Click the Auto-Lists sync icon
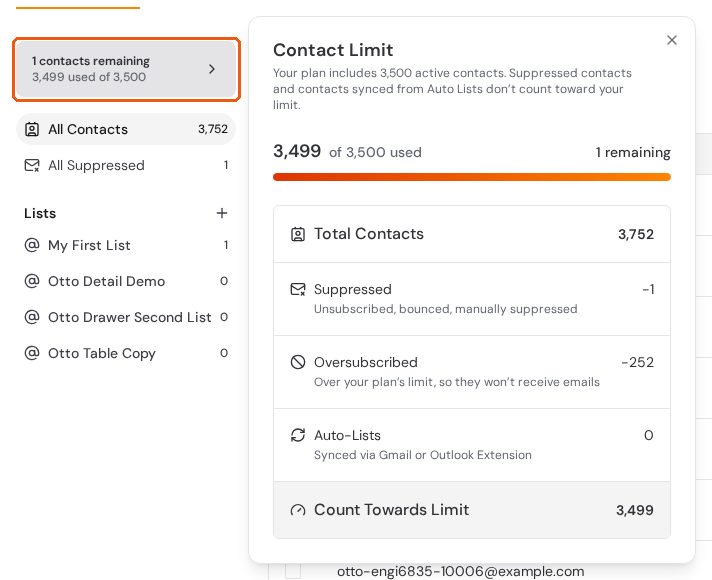 pos(298,435)
